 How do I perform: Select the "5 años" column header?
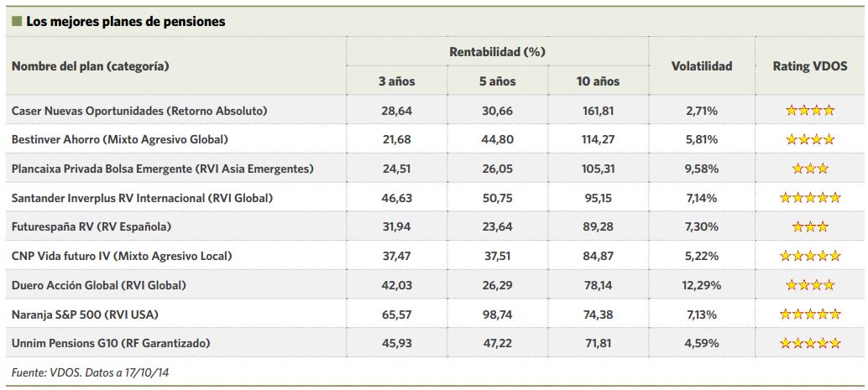[x=497, y=81]
